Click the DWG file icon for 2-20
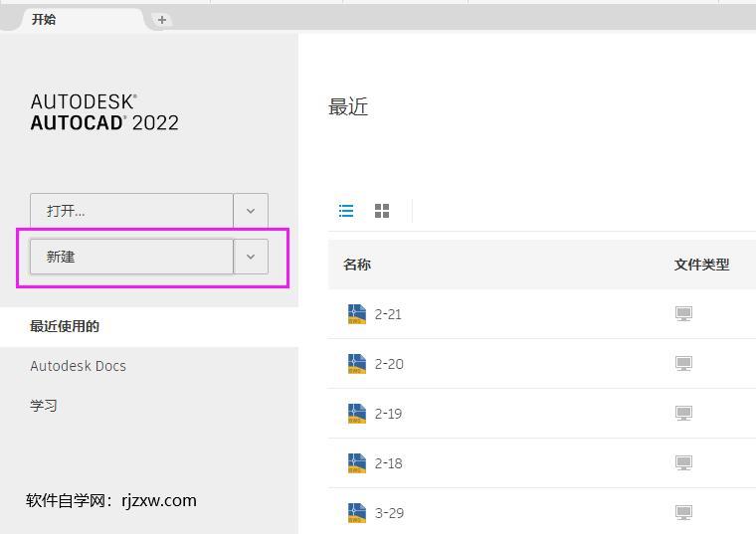The image size is (756, 534). 357,364
